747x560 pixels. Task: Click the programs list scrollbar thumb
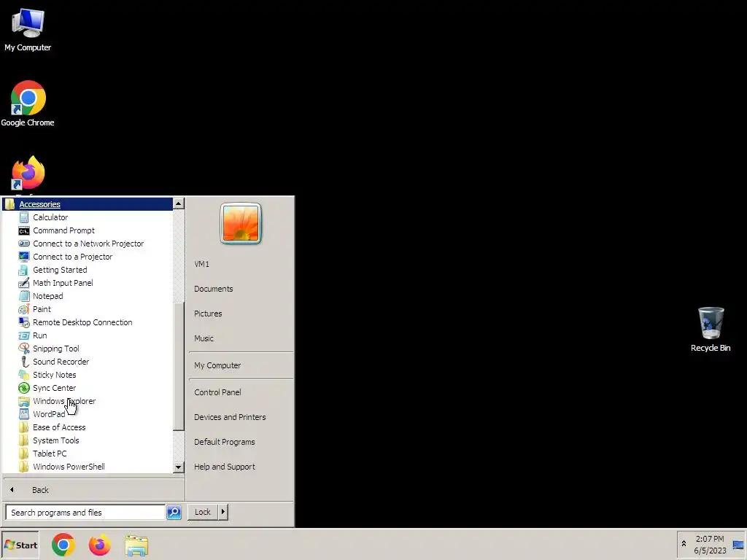tap(179, 367)
